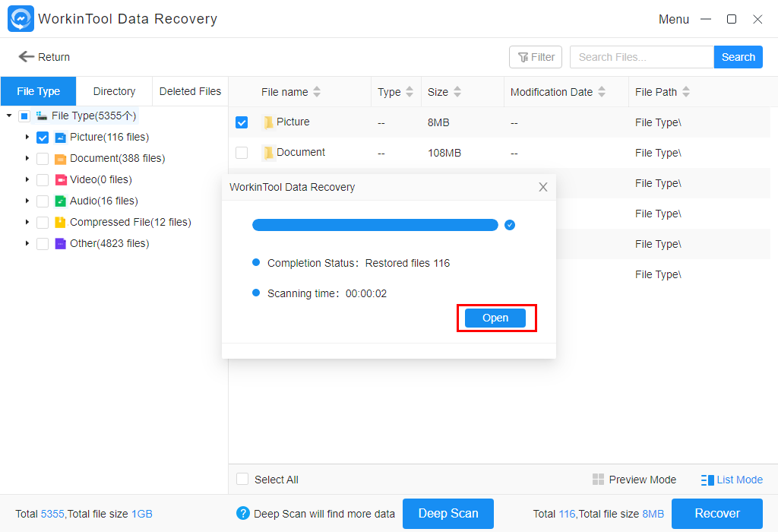This screenshot has width=778, height=532.
Task: Expand the Picture(116 files) tree node
Action: point(27,138)
